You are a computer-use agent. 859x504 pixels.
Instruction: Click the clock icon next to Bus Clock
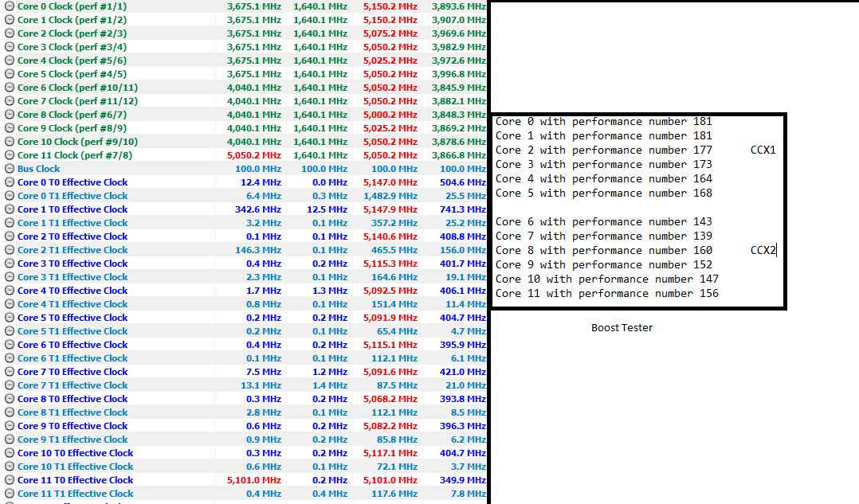tap(9, 168)
